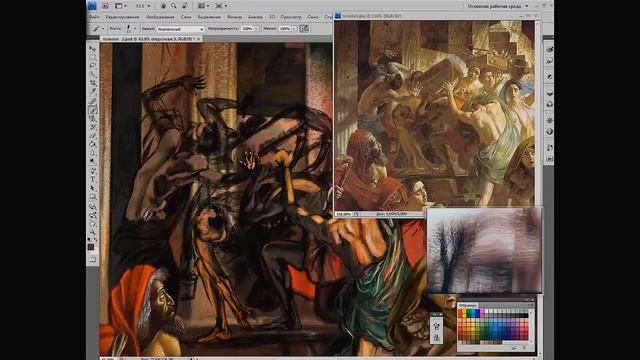640x360 pixels.
Task: Select the Blur tool
Action: click(93, 153)
